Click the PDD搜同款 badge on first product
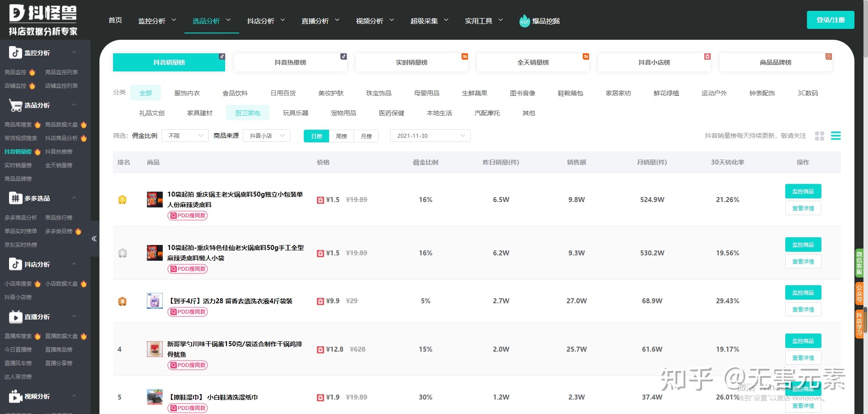 tap(188, 216)
